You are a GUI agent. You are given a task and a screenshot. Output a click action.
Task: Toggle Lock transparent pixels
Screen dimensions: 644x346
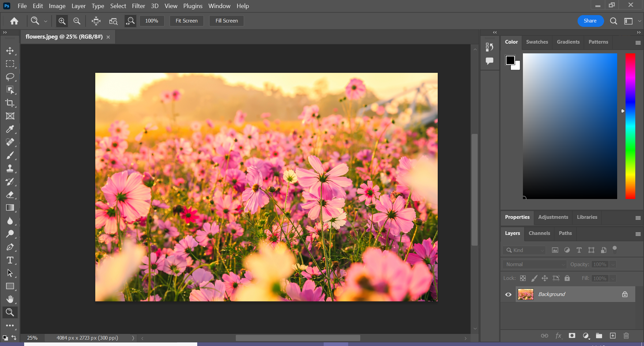[x=523, y=278]
